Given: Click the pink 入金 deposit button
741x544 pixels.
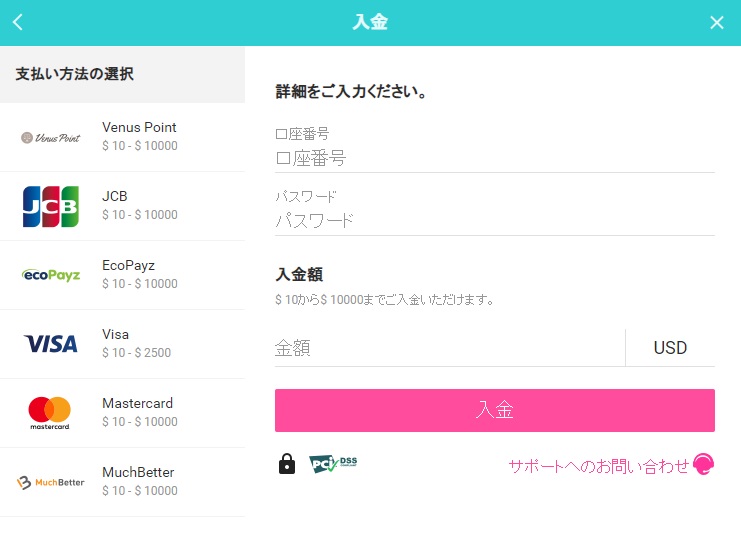Looking at the screenshot, I should coord(495,410).
